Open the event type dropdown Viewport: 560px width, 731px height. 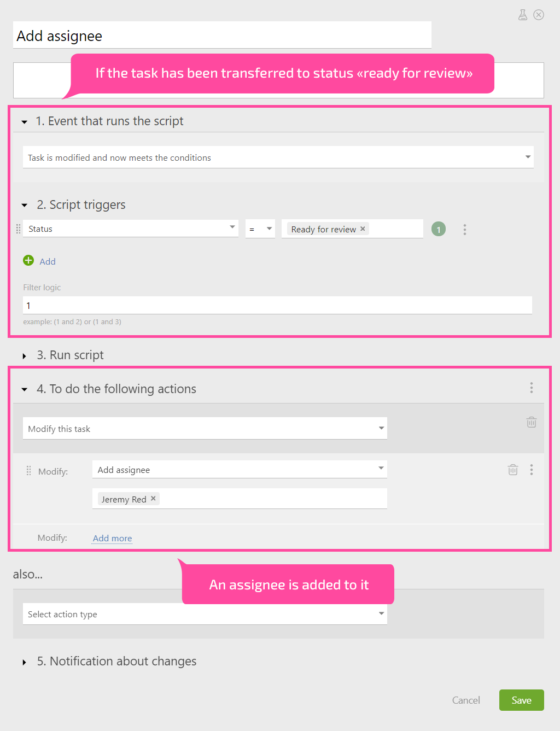point(278,157)
